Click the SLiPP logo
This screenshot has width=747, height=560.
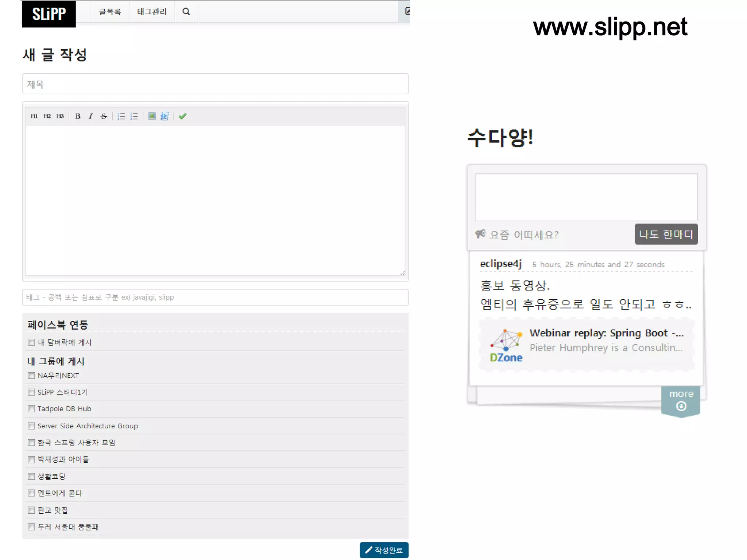pos(49,14)
